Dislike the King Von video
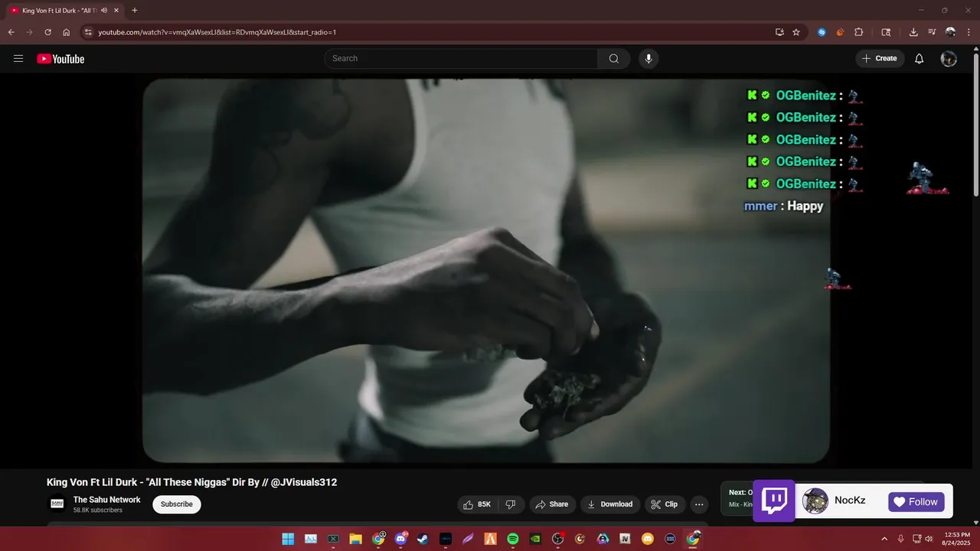The image size is (980, 551). pyautogui.click(x=511, y=504)
